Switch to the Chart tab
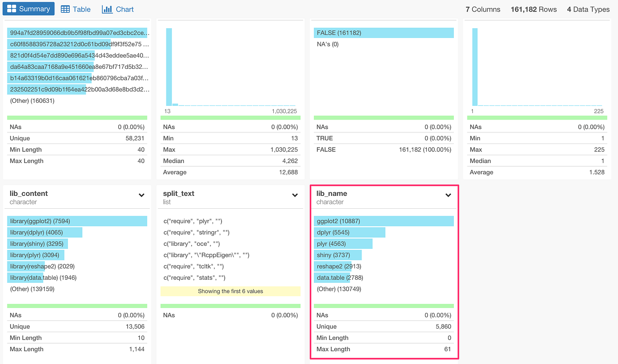618x364 pixels. coord(117,9)
